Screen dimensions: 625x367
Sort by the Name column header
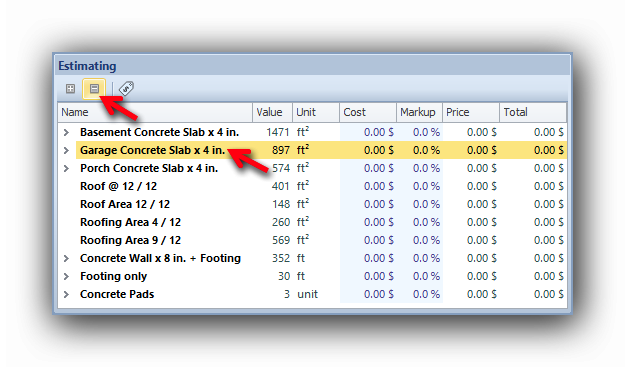155,112
